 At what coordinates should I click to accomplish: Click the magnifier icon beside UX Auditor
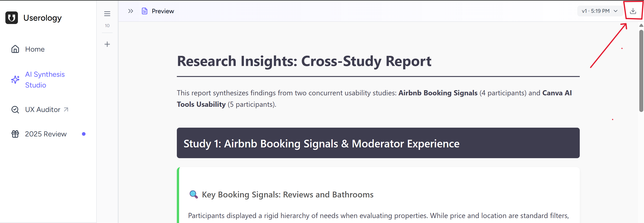(x=15, y=109)
